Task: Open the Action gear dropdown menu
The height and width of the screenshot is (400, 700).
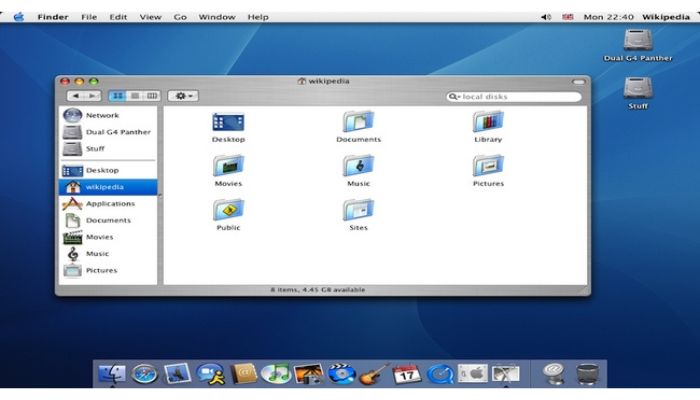Action: point(183,96)
